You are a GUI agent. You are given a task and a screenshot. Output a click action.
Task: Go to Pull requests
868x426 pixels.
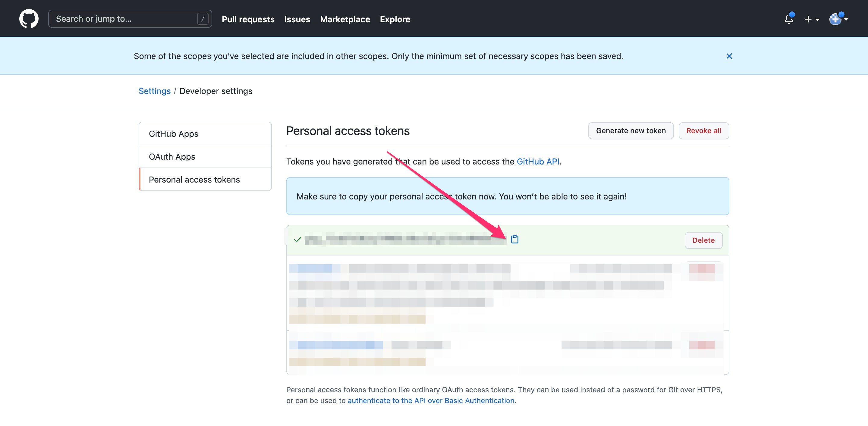tap(248, 19)
